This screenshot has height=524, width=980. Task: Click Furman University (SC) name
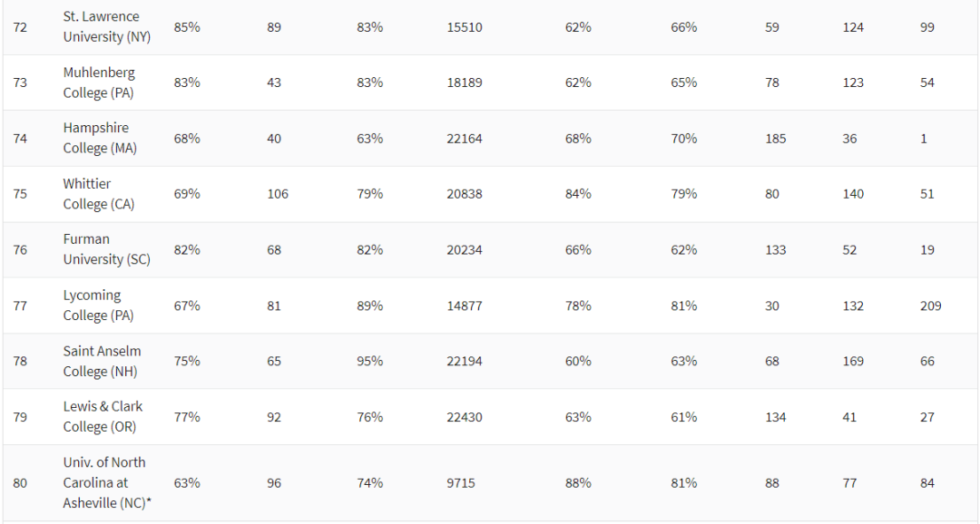107,249
